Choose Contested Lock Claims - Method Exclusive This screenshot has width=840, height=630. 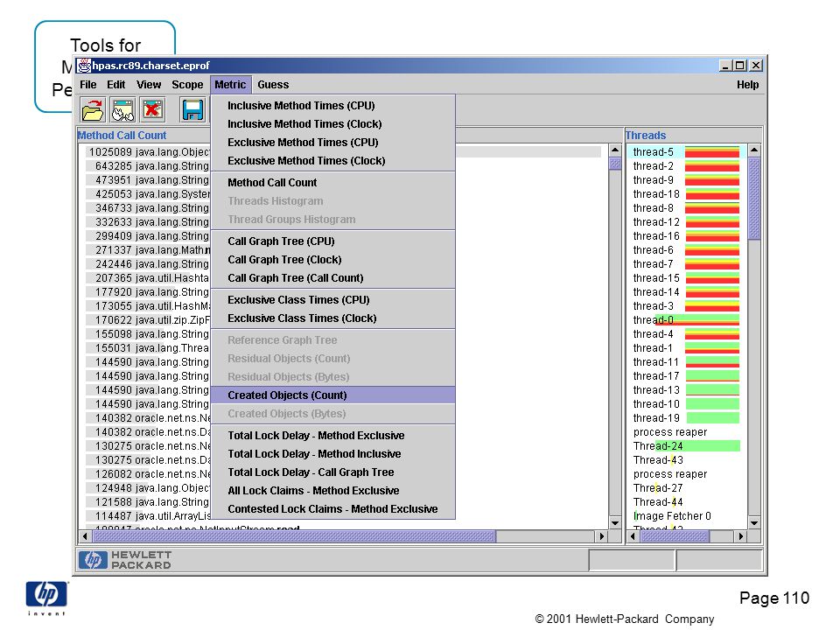tap(332, 509)
